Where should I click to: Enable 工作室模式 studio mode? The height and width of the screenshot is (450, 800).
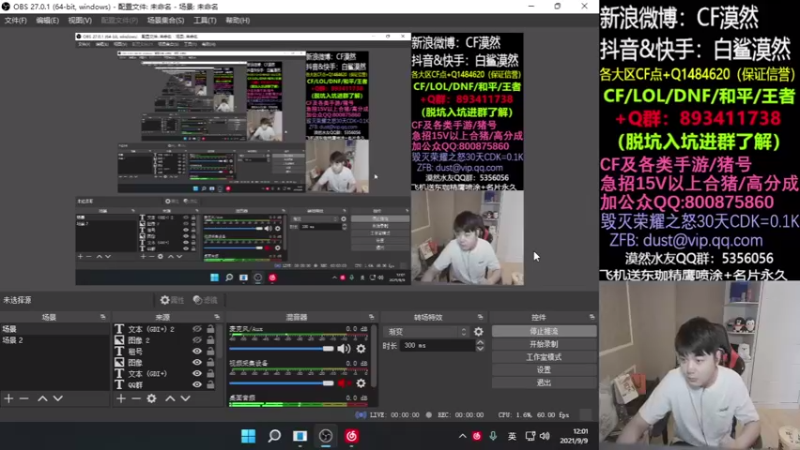tap(544, 357)
